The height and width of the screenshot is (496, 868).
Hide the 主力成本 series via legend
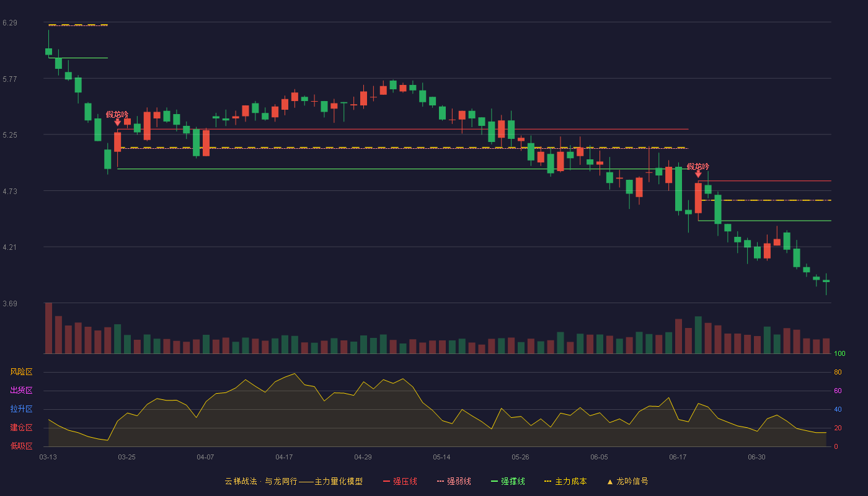pyautogui.click(x=565, y=481)
